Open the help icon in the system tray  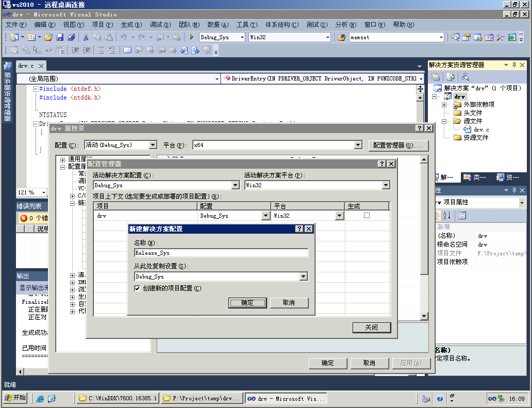440,399
